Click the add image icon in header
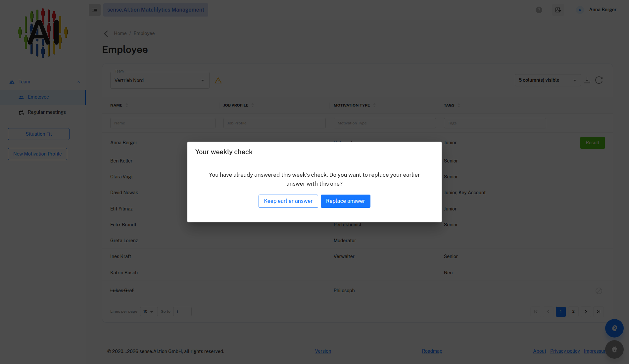The height and width of the screenshot is (364, 629). click(558, 10)
